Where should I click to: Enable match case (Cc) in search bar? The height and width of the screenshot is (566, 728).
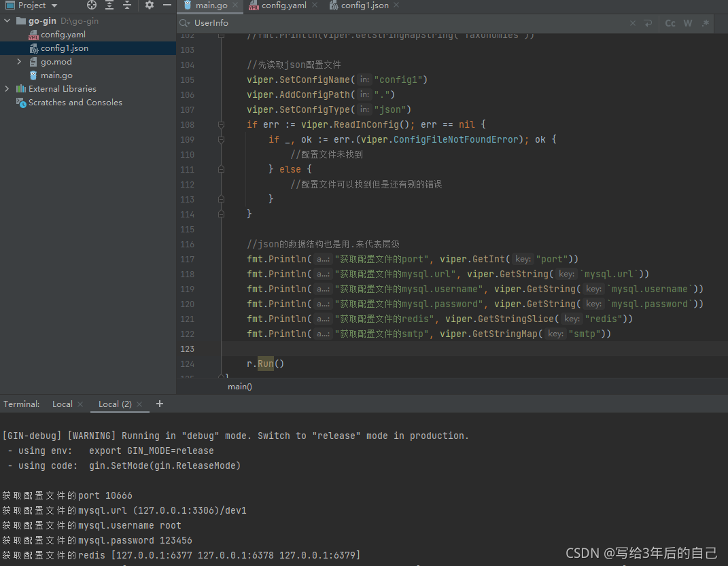[x=670, y=22]
